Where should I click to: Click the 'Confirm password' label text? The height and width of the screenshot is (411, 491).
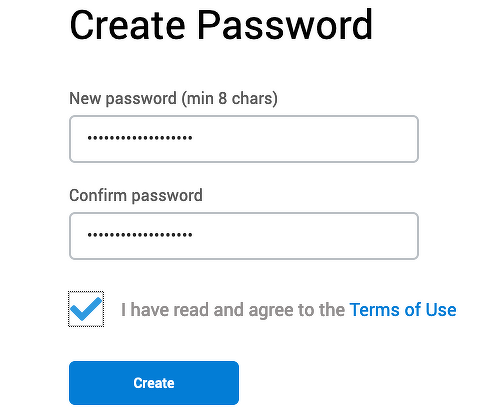[136, 196]
